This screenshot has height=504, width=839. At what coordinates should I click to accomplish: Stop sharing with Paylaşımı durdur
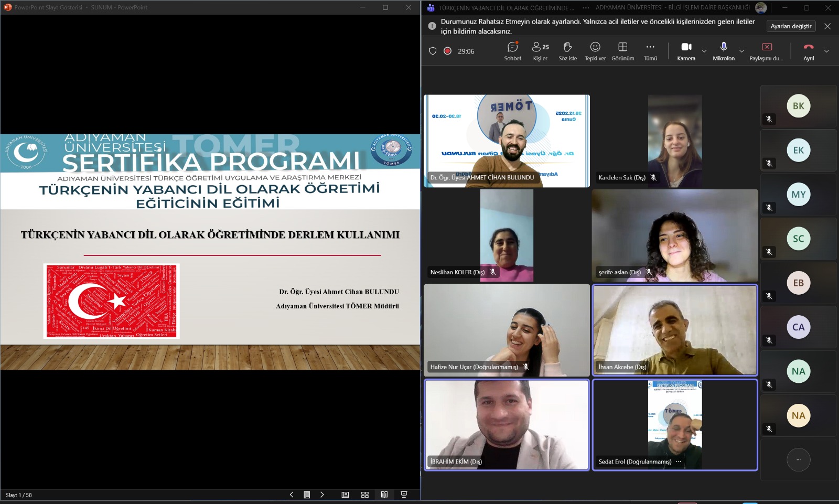click(x=767, y=51)
